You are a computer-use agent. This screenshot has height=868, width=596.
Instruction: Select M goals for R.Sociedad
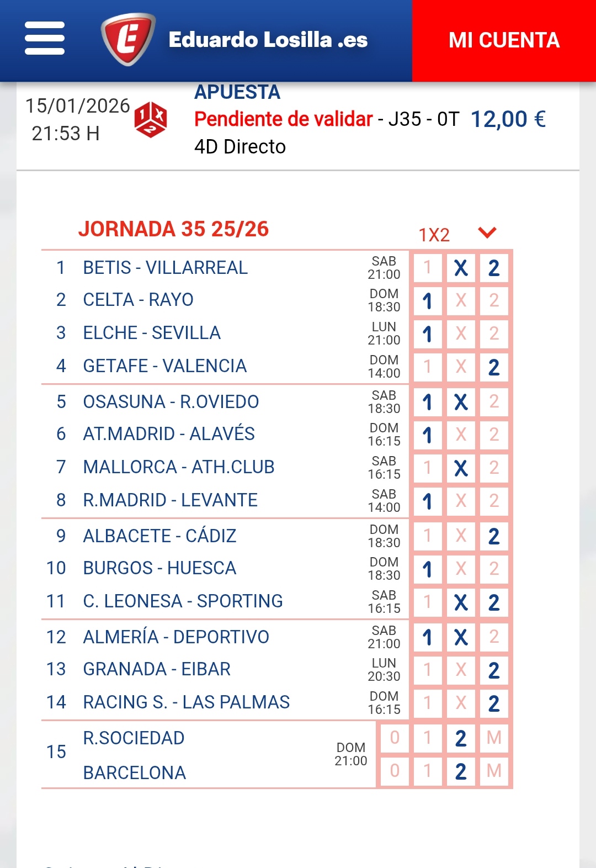tap(494, 738)
